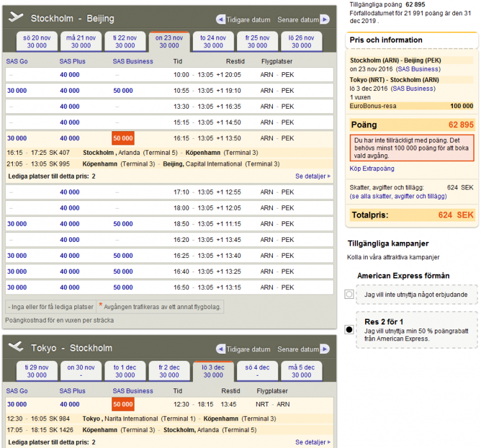Click left arrow beside Tidigare datum for Stockholm-Beijing

coord(221,19)
